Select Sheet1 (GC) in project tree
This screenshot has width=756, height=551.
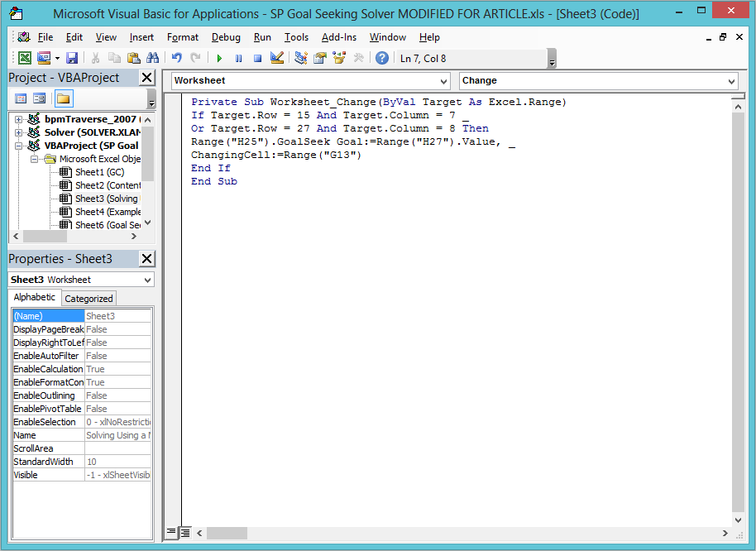coord(99,172)
